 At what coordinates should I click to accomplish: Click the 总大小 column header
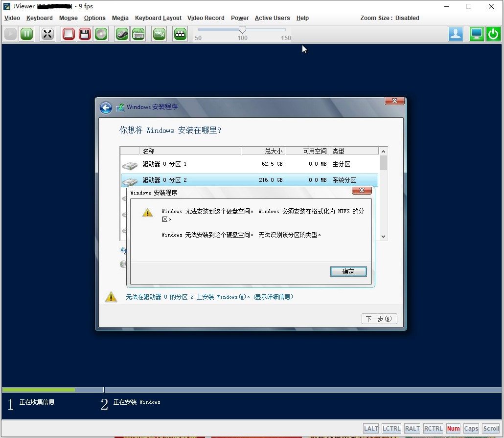(263, 151)
